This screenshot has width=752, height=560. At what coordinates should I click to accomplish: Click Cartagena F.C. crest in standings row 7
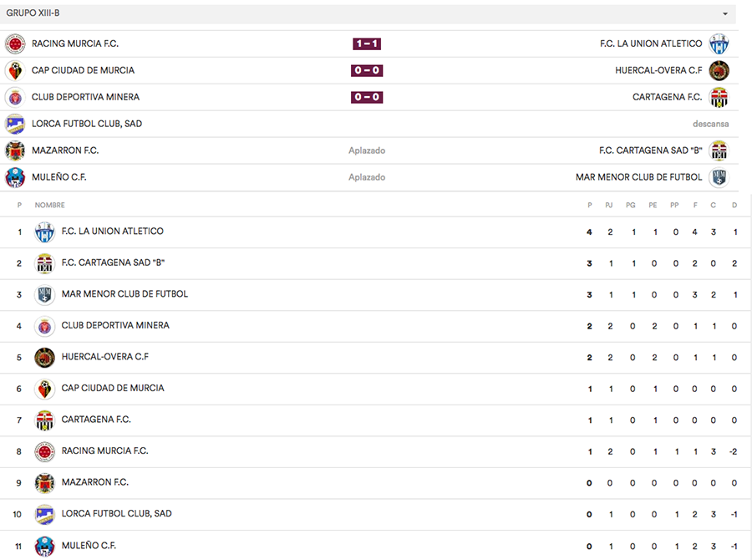44,420
